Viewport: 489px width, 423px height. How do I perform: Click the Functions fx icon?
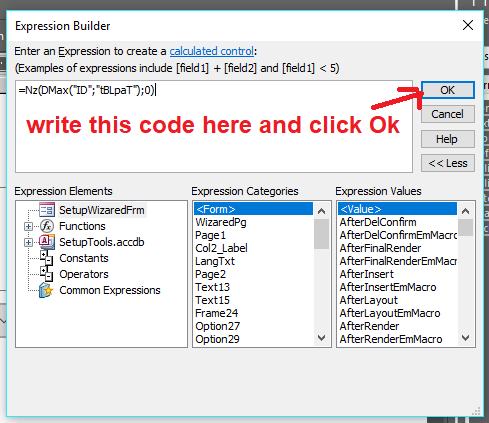tap(47, 226)
